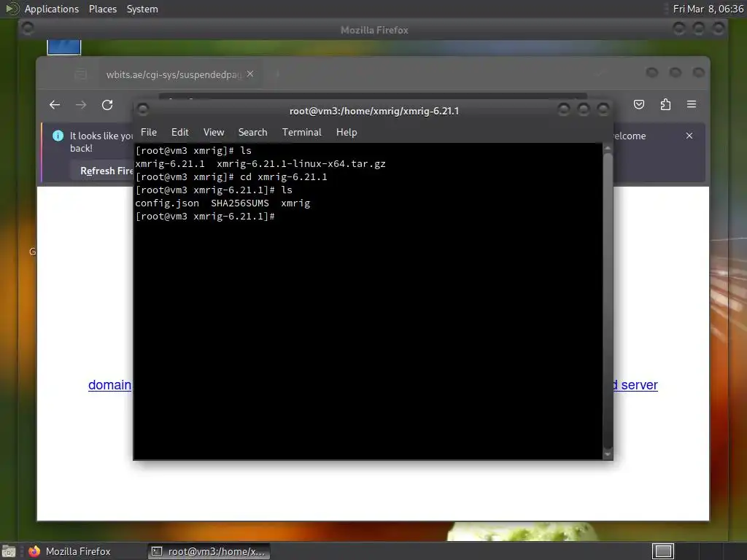Screen dimensions: 747x560
Task: Open the Terminal menu in terminal window
Action: (x=301, y=133)
